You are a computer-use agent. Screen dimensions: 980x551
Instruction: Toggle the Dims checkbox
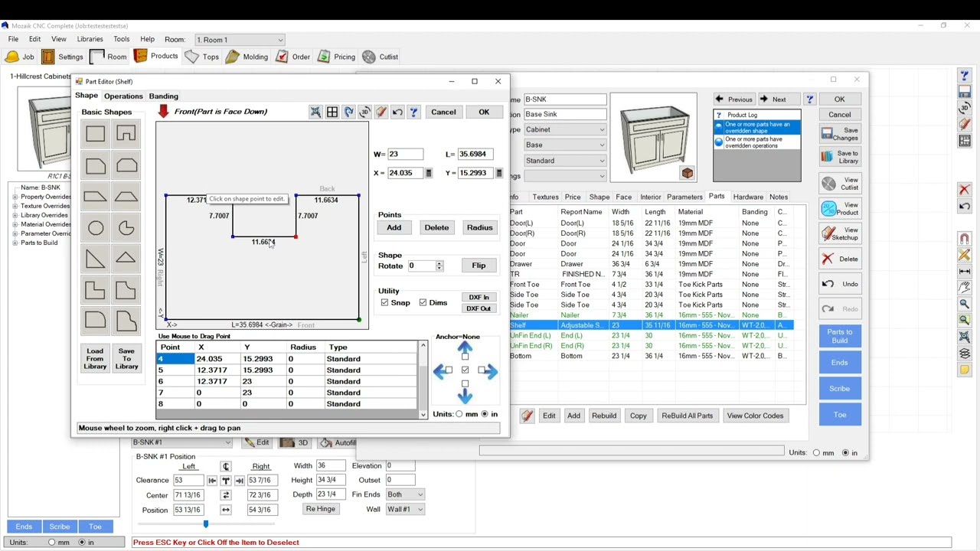[423, 302]
